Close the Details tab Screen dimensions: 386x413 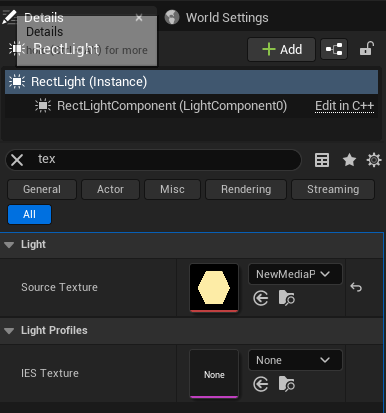(x=139, y=18)
